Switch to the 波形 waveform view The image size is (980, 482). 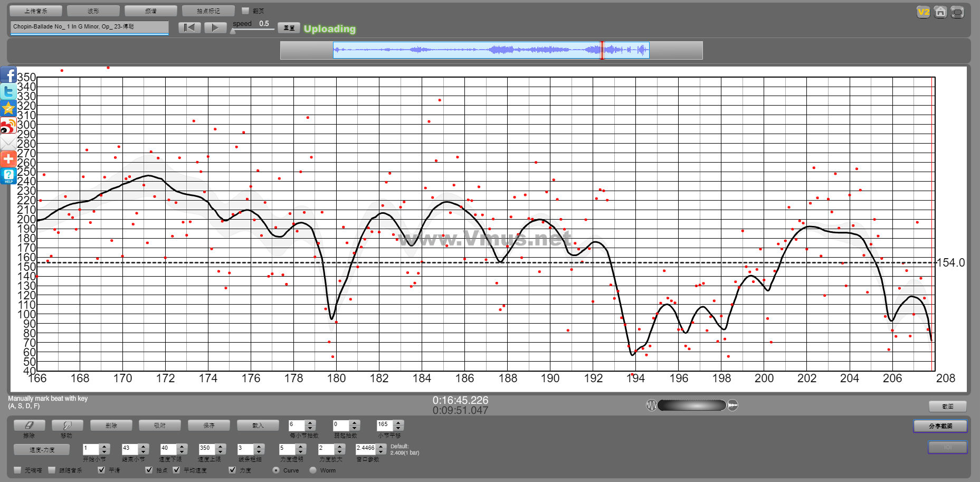coord(93,11)
